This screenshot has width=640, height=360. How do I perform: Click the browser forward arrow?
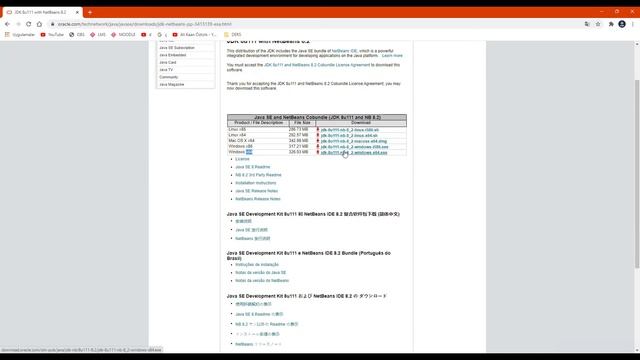[x=18, y=24]
